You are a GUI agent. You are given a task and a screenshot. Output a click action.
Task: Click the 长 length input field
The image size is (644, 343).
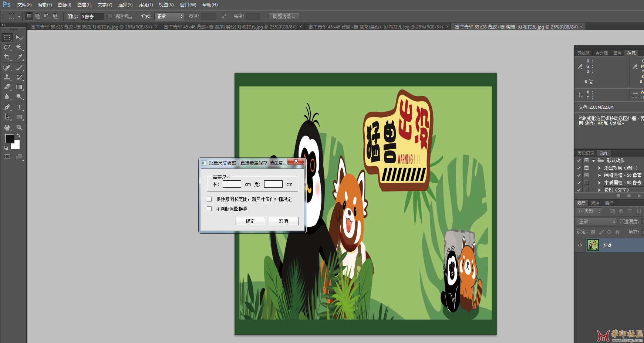pos(232,184)
